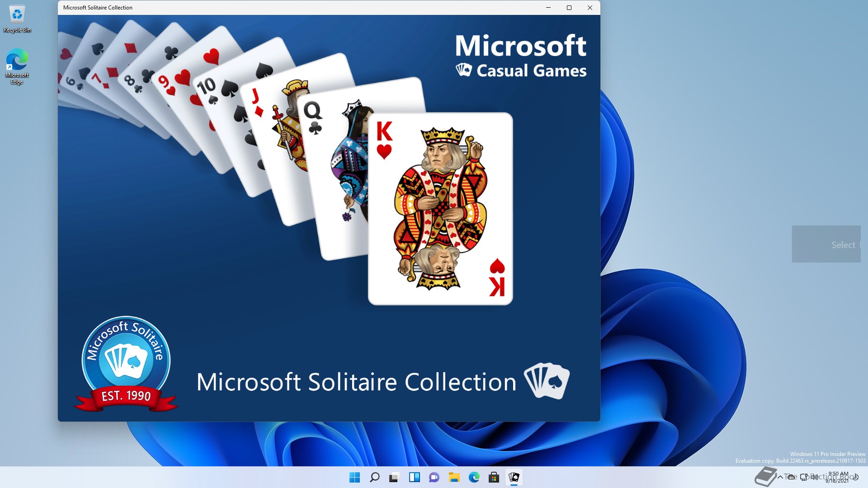Open File Explorer from taskbar
868x488 pixels.
454,477
